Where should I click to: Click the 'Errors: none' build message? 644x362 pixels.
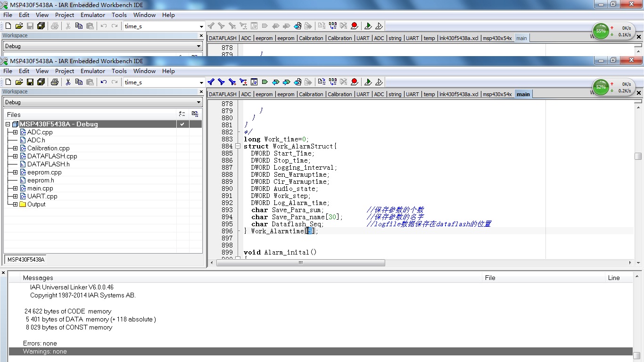click(40, 344)
